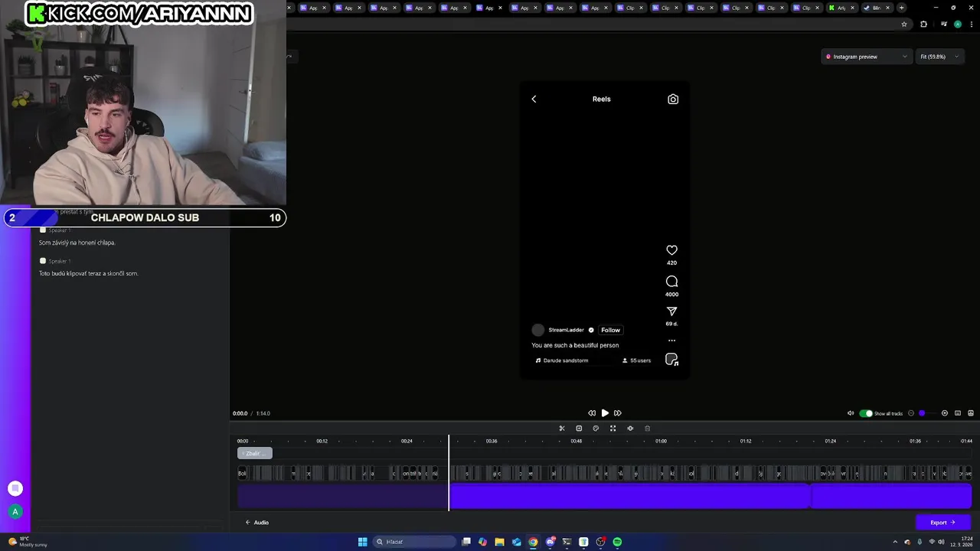Click the grey Zbaliť clip chip on timeline
The image size is (980, 551).
pyautogui.click(x=255, y=454)
